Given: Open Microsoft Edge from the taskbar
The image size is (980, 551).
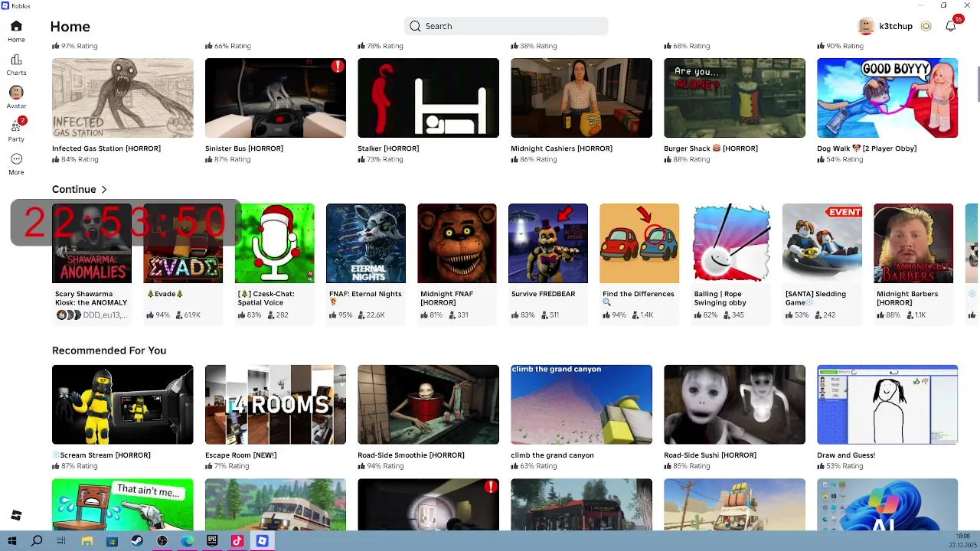Looking at the screenshot, I should click(188, 541).
